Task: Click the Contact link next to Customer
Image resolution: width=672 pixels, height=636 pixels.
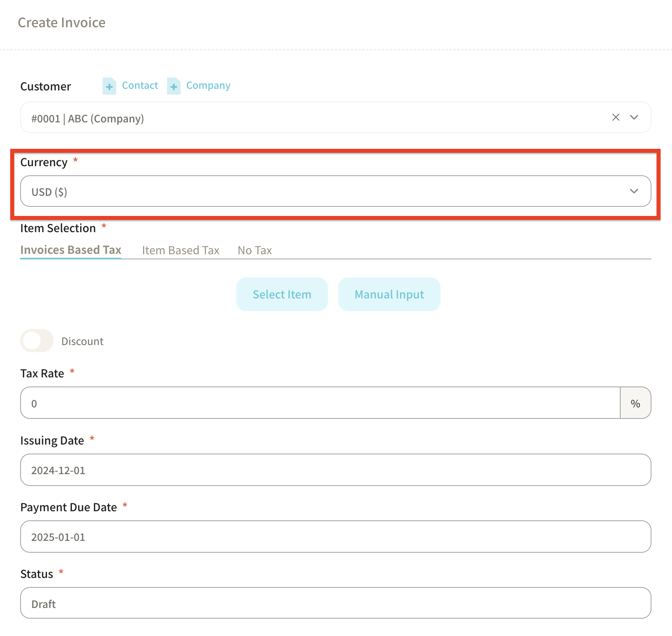Action: [140, 86]
